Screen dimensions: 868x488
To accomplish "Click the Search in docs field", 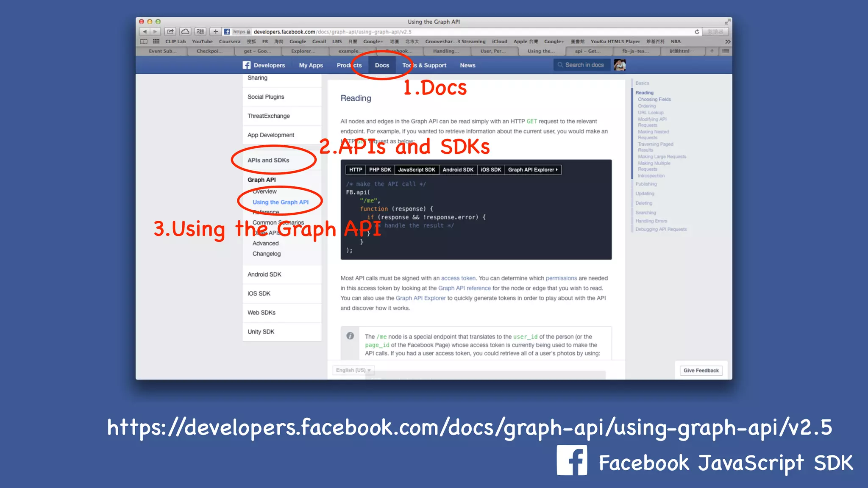I will (581, 65).
